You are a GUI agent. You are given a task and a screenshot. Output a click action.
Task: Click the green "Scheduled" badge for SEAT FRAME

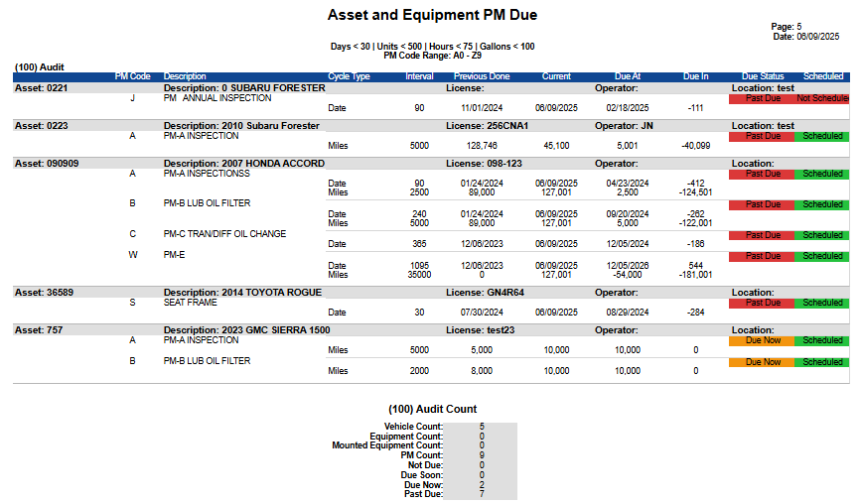point(821,304)
